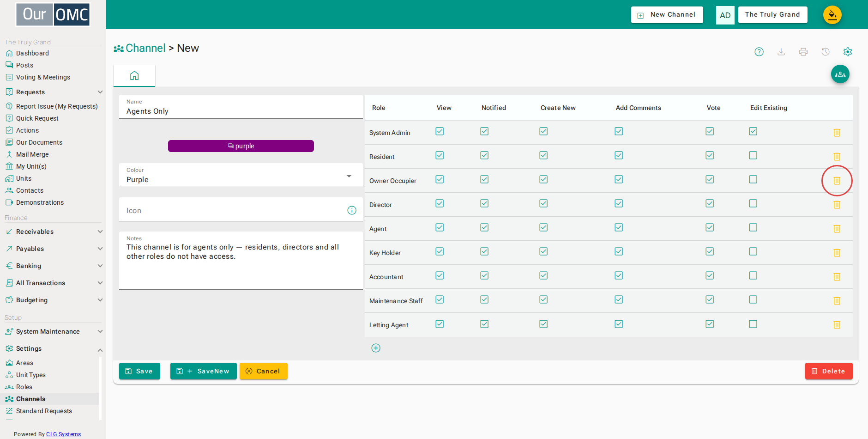Open Roles under Settings

(x=24, y=387)
